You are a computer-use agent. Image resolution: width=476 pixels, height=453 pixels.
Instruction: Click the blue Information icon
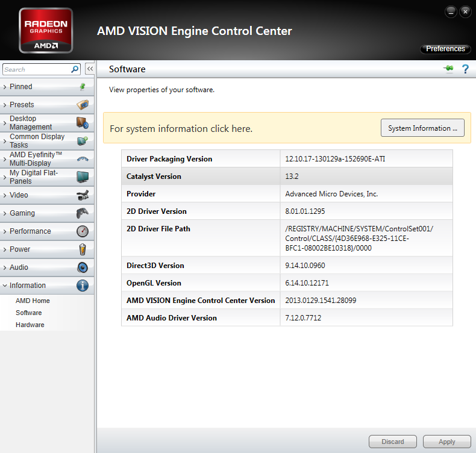[83, 286]
